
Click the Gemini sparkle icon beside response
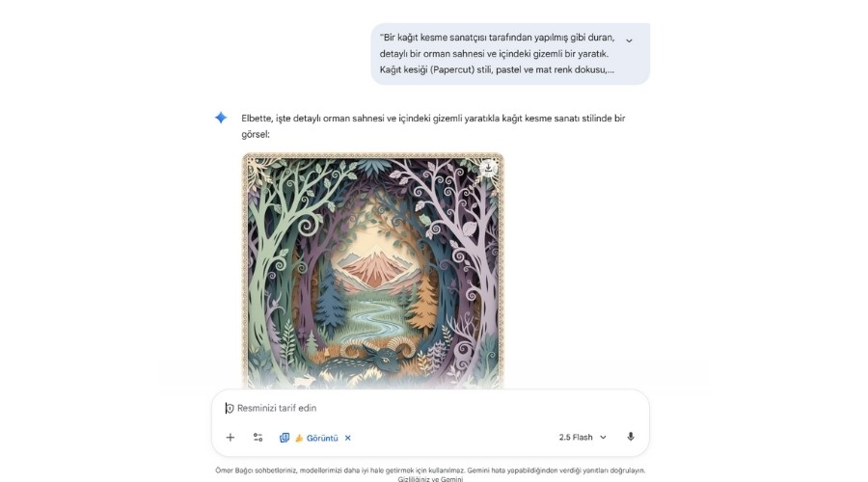pyautogui.click(x=221, y=118)
